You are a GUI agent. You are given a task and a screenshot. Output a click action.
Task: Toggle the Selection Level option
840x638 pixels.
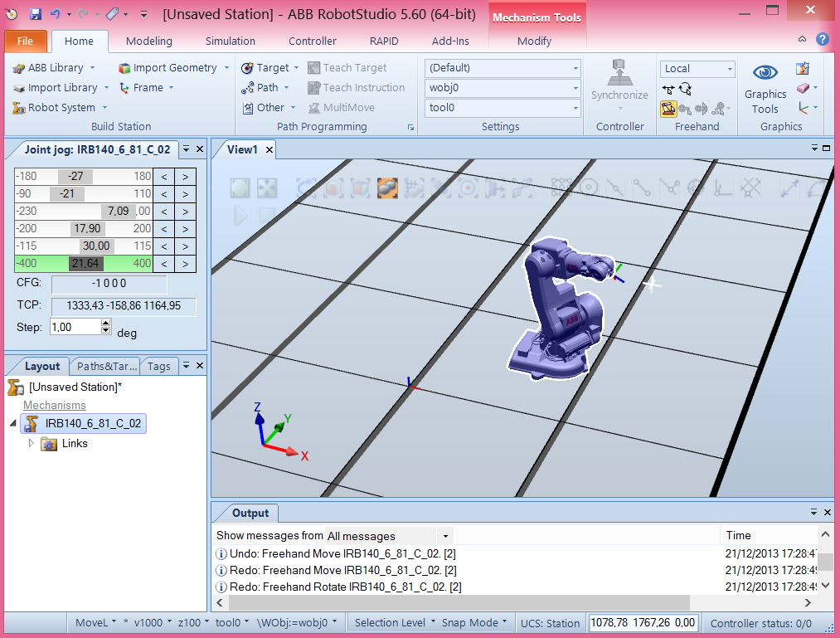391,621
